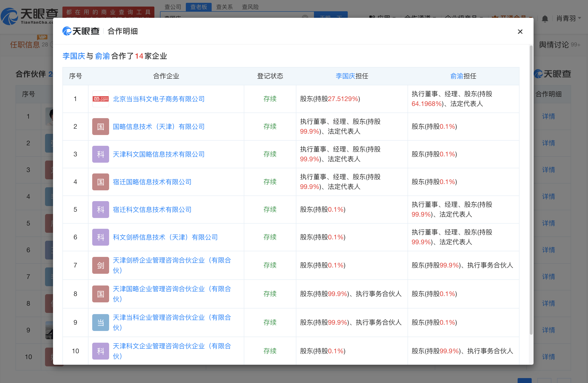The image size is (588, 383).
Task: Click the dialog's vertical scrollbar
Action: click(x=531, y=190)
